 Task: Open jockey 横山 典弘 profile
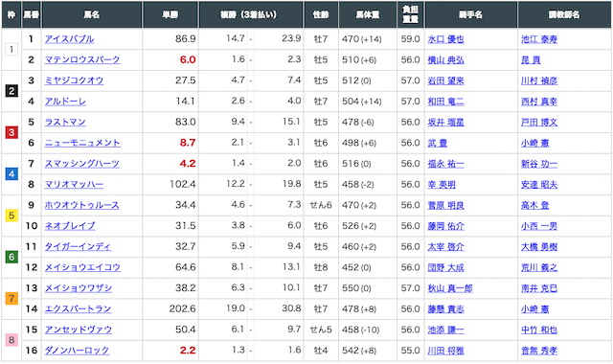445,59
